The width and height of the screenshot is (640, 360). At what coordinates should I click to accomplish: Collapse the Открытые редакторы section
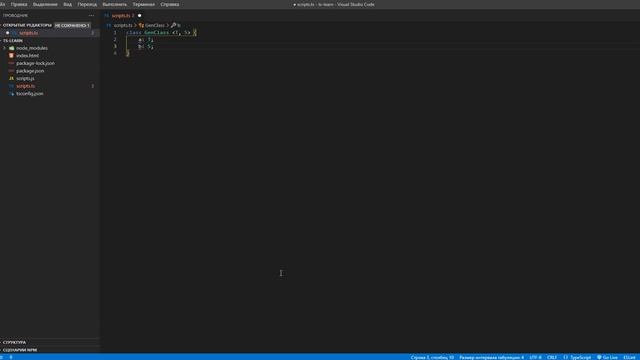pos(27,25)
